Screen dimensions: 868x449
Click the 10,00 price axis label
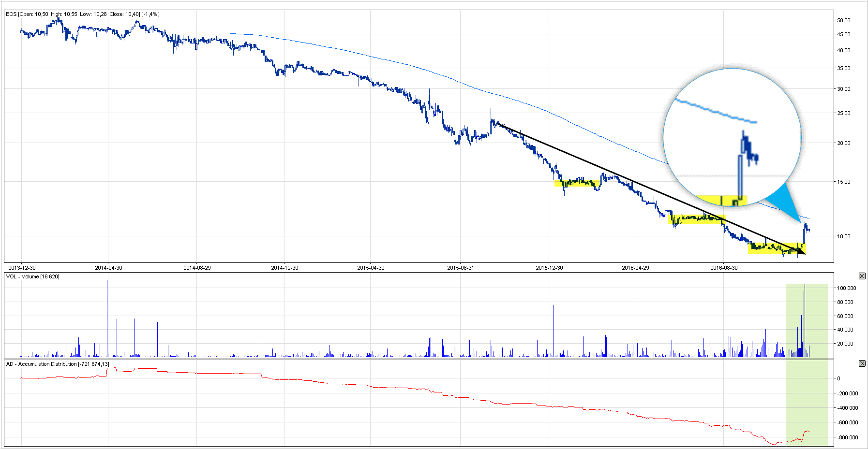(843, 236)
